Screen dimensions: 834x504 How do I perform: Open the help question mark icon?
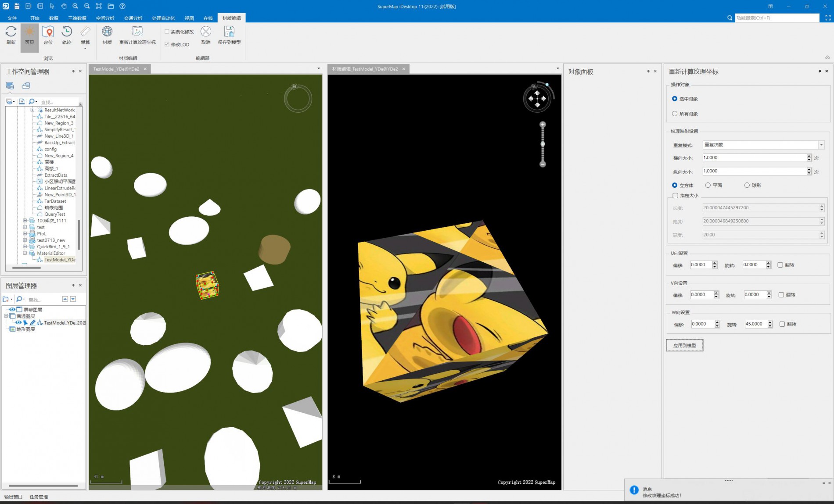pos(122,6)
